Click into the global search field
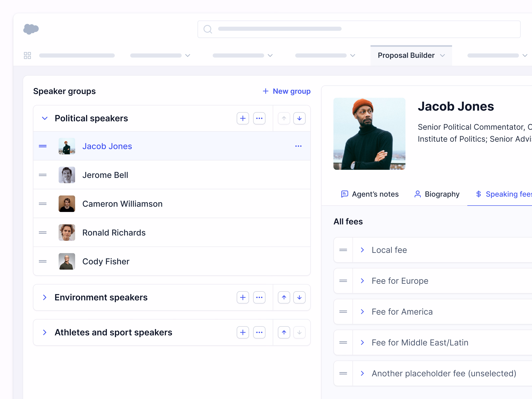532x399 pixels. pos(359,29)
